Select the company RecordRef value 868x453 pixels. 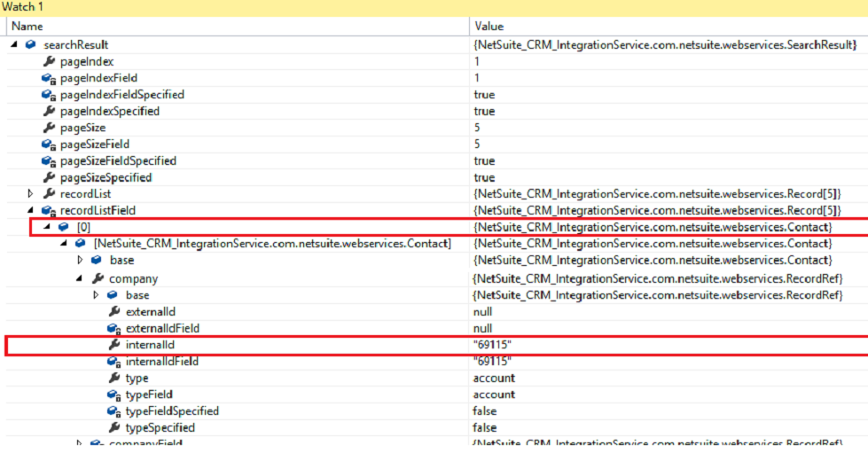pyautogui.click(x=658, y=278)
